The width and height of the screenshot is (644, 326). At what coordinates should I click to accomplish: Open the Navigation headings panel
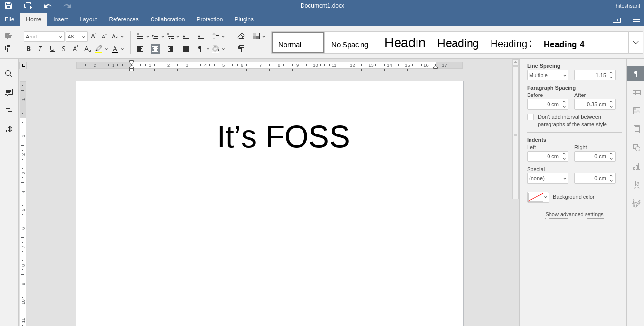pos(9,111)
